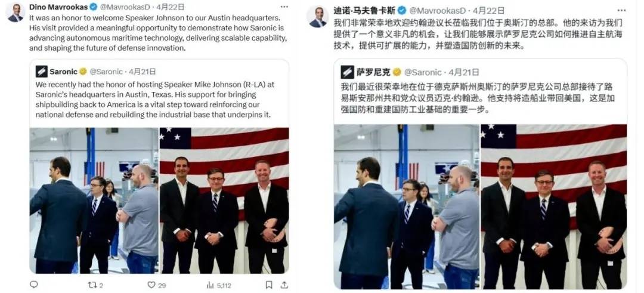This screenshot has height=293, width=644.
Task: Open right flag photo in Chinese tweet
Action: (553, 206)
